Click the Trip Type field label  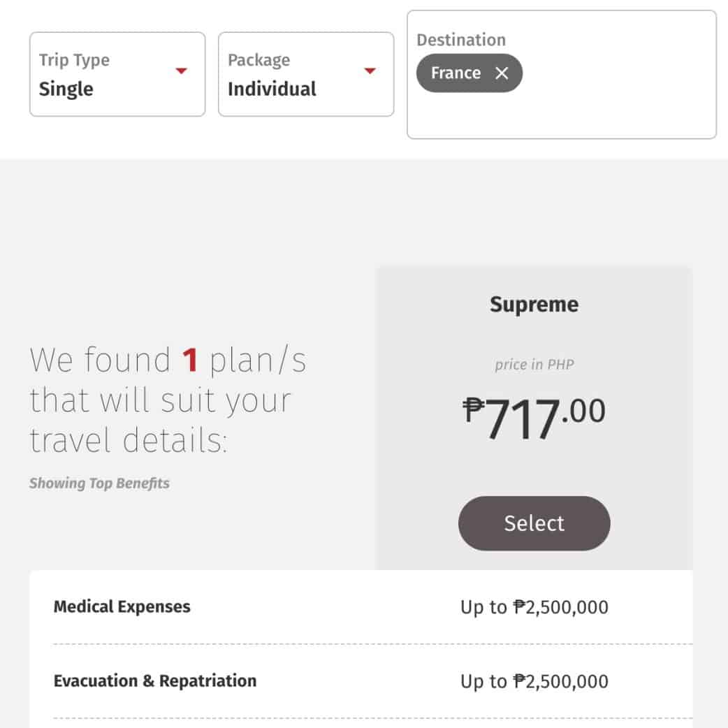[x=74, y=60]
